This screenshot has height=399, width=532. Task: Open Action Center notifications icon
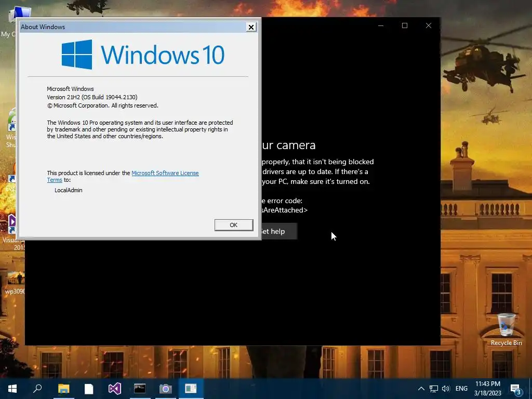[x=516, y=389]
